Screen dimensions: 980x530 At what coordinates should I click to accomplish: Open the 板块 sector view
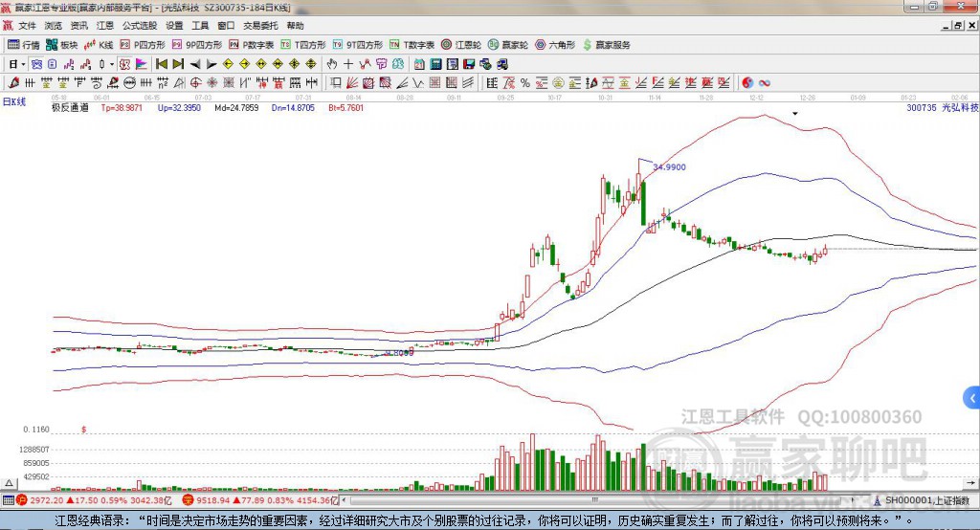click(62, 45)
